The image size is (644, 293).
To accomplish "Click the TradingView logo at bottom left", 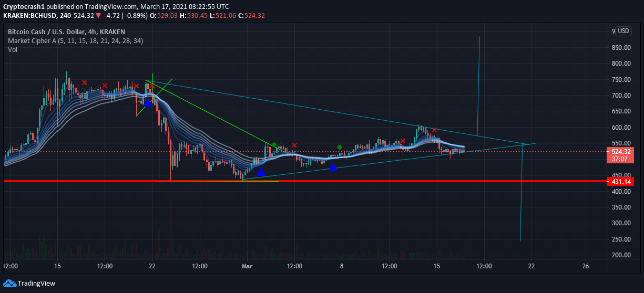I will tap(29, 283).
